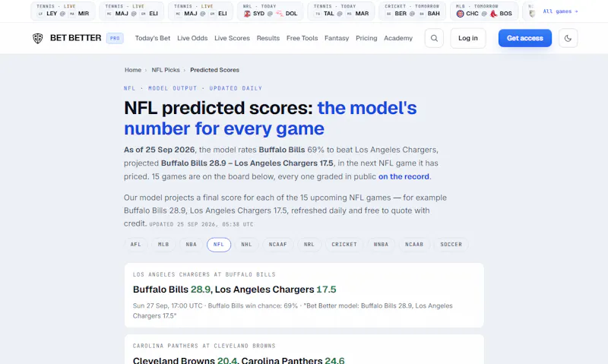The image size is (608, 364).
Task: Go to Live Odds
Action: tap(192, 38)
